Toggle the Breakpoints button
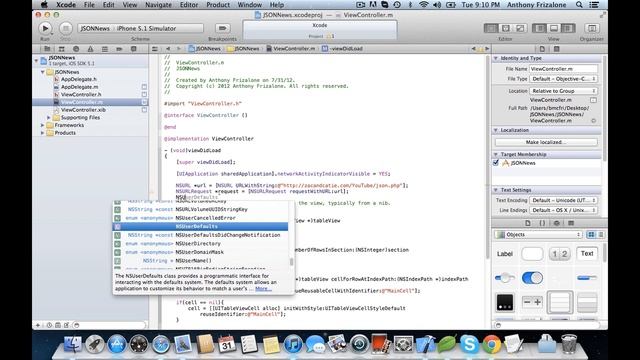The width and height of the screenshot is (640, 360). coord(222,28)
